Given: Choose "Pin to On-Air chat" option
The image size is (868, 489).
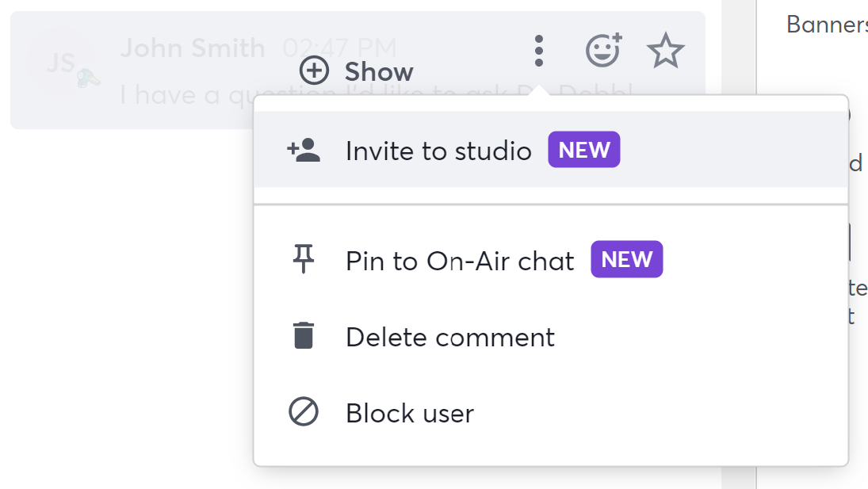Looking at the screenshot, I should click(460, 261).
